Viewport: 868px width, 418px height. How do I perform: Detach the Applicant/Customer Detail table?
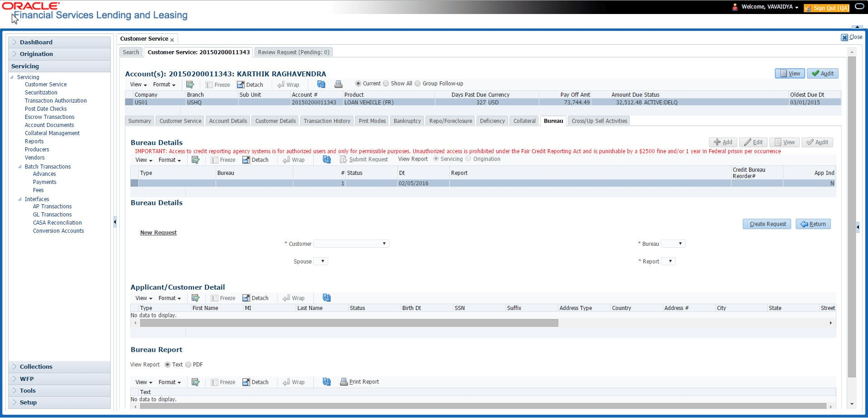pyautogui.click(x=255, y=298)
